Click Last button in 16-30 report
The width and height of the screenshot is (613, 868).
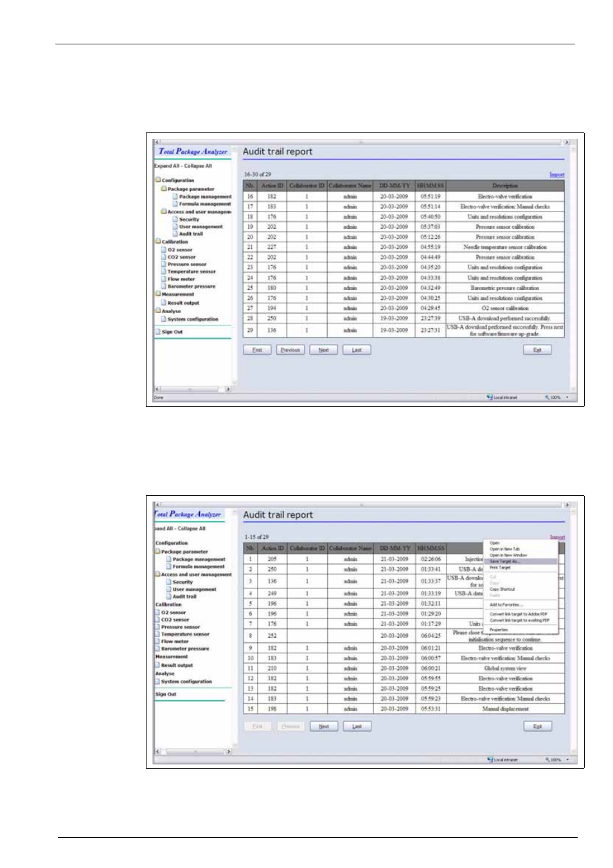tap(357, 350)
